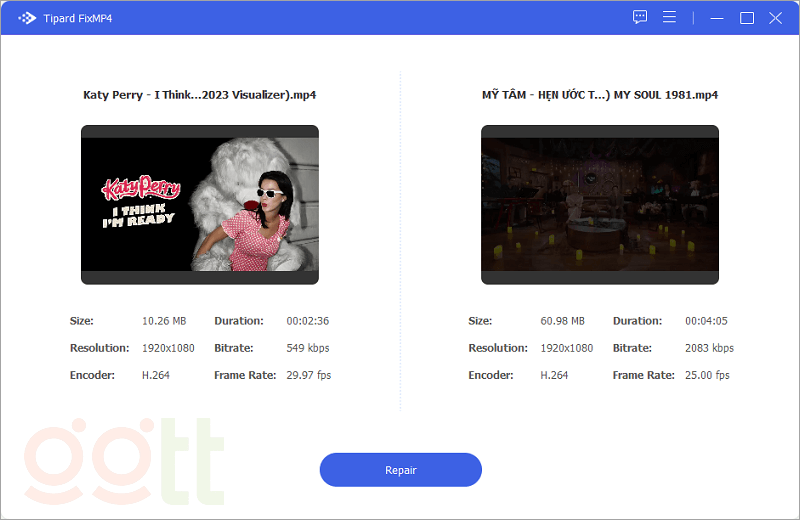Screen dimensions: 800x520
Task: Click the 60.98 MB size value
Action: click(x=562, y=321)
